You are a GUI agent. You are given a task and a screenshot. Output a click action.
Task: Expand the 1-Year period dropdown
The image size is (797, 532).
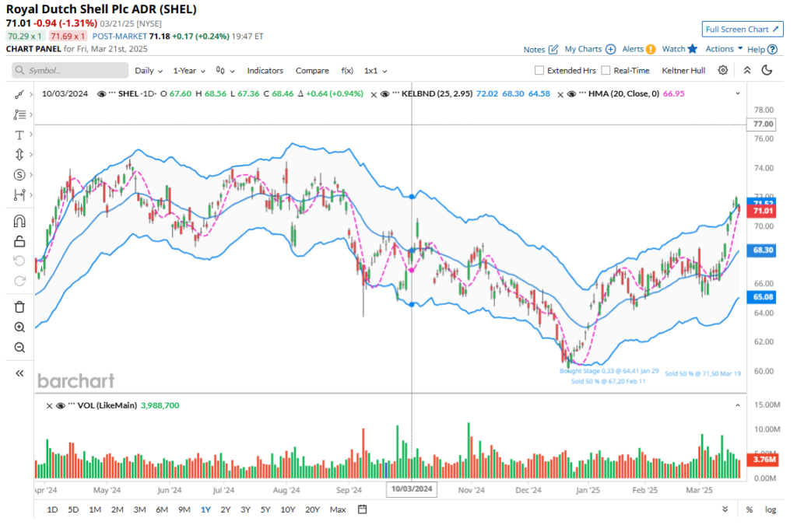click(x=189, y=71)
